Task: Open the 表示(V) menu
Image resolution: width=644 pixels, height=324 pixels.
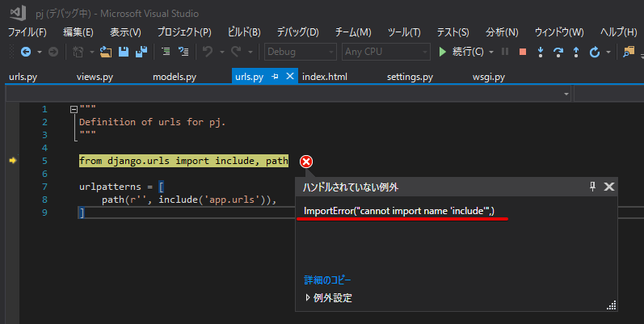Action: (125, 32)
